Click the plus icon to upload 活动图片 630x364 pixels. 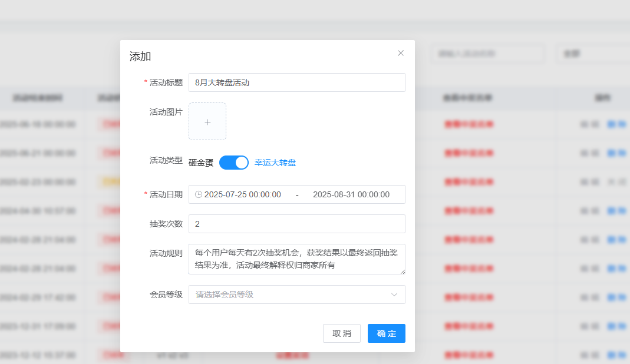(207, 122)
